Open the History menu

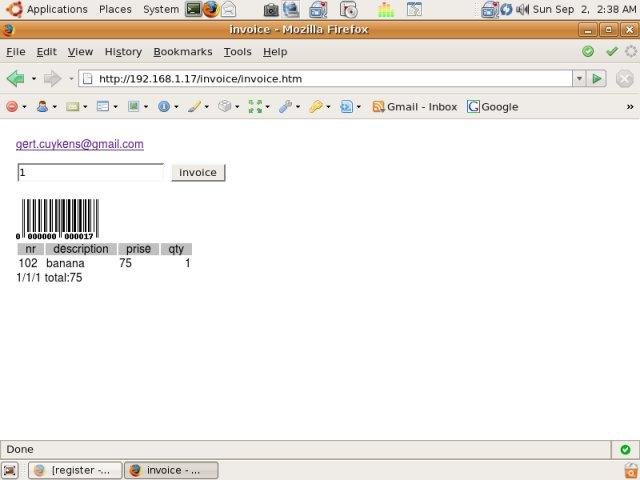tap(123, 52)
